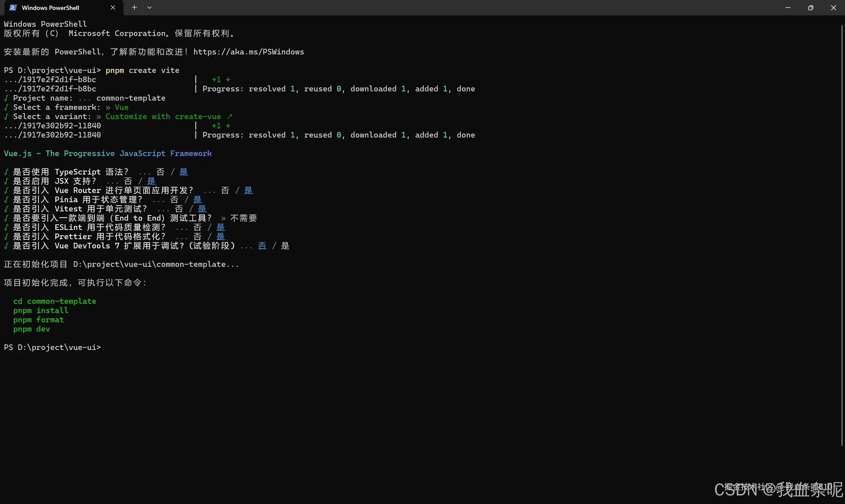Viewport: 845px width, 504px height.
Task: Click the Pinia 状态管理 prompt line
Action: point(103,200)
